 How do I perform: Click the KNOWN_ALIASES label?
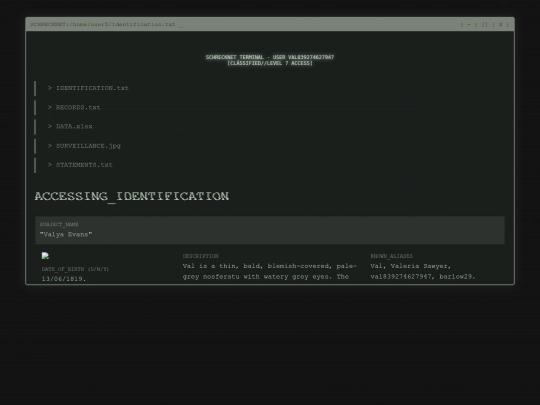point(391,256)
